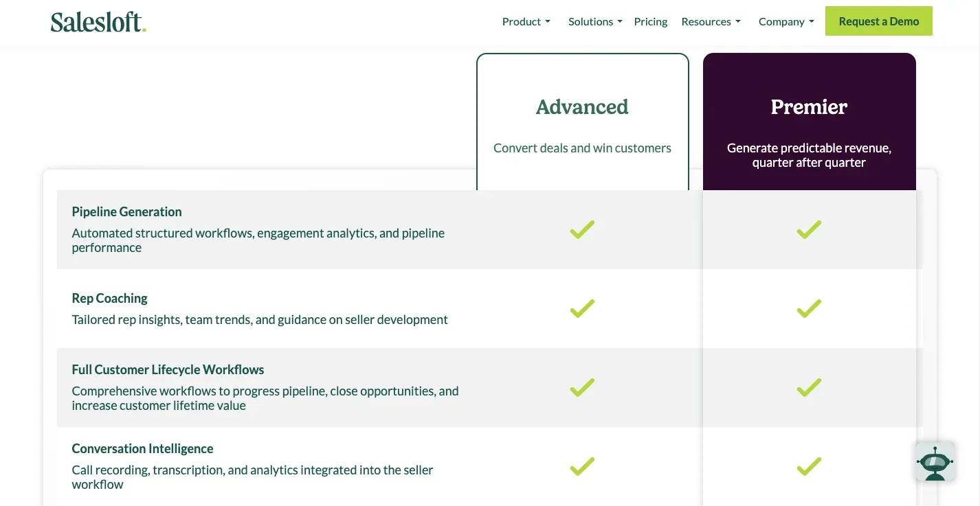Open the Company dropdown menu
This screenshot has height=506, width=980.
[786, 22]
